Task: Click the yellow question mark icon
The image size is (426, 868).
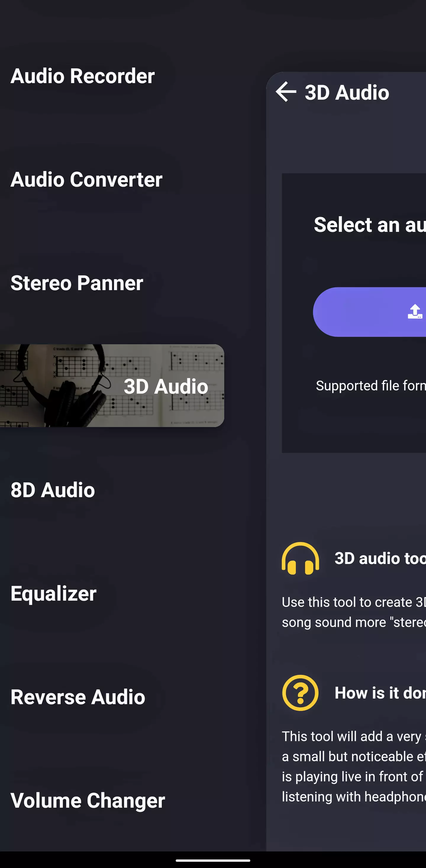Action: coord(300,693)
